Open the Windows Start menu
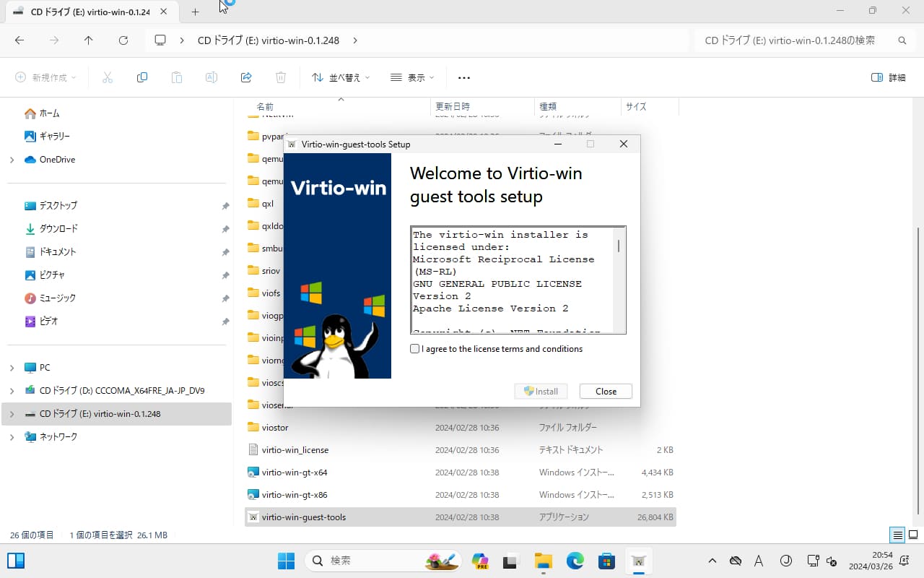Image resolution: width=924 pixels, height=578 pixels. (x=286, y=561)
